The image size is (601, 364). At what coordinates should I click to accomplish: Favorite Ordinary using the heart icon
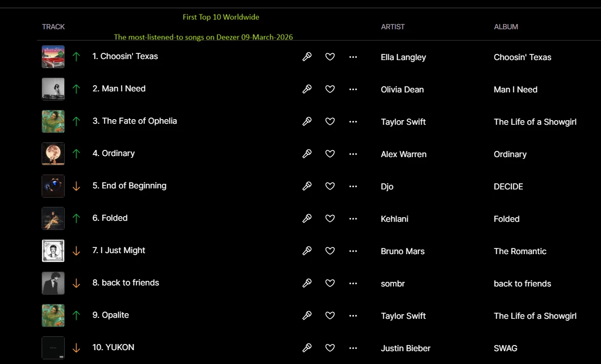click(330, 154)
